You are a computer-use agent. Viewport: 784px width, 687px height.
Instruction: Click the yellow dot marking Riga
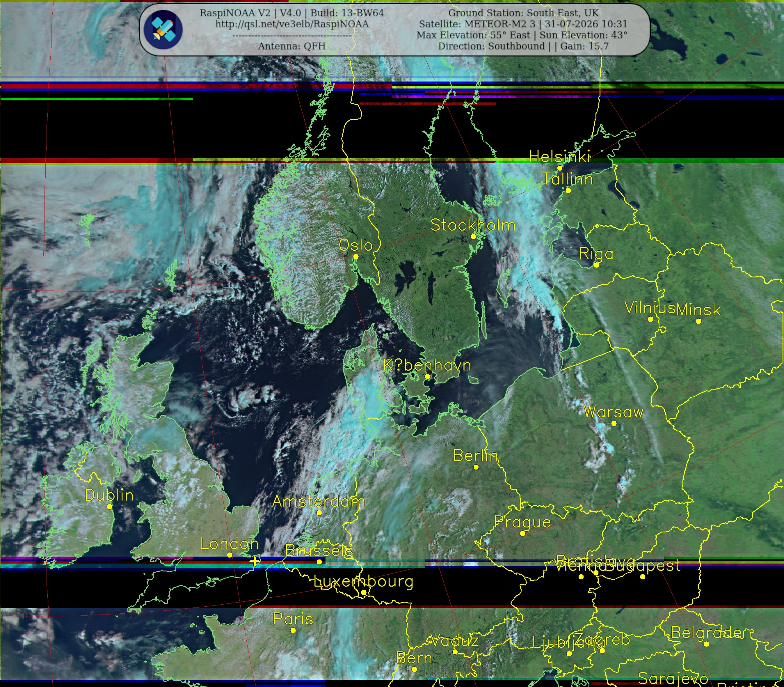[596, 265]
